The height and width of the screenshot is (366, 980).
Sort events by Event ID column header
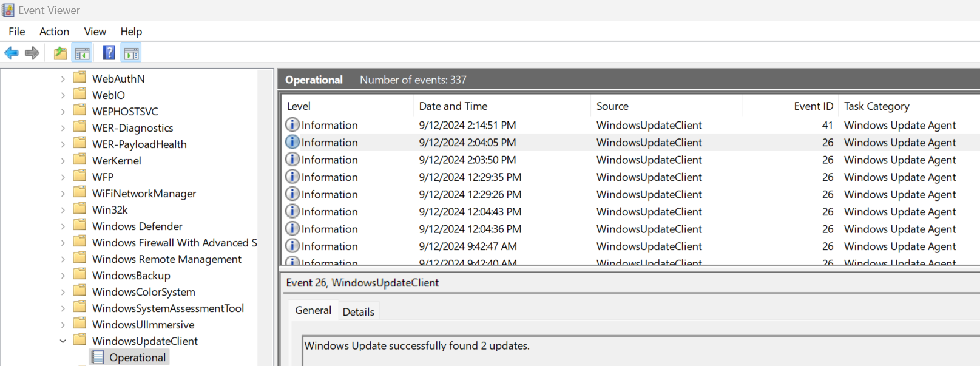coord(813,106)
